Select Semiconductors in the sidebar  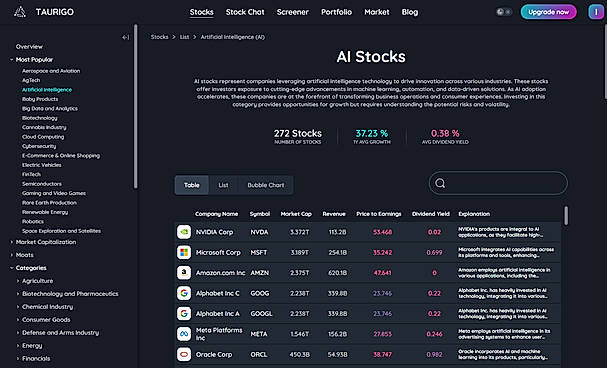pos(42,184)
